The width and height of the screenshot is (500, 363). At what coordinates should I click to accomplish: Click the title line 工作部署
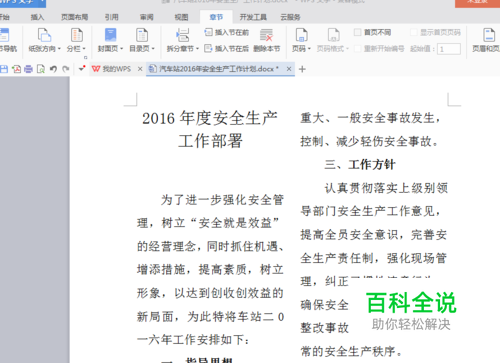pyautogui.click(x=210, y=141)
